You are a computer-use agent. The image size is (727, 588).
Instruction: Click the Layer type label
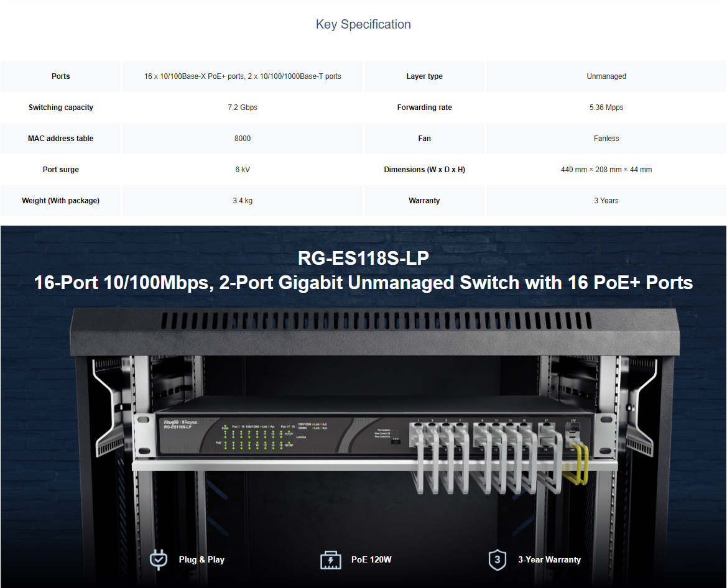click(x=424, y=76)
